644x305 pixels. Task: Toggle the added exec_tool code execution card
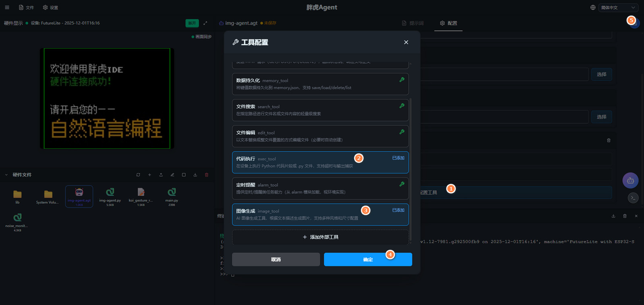(x=320, y=162)
